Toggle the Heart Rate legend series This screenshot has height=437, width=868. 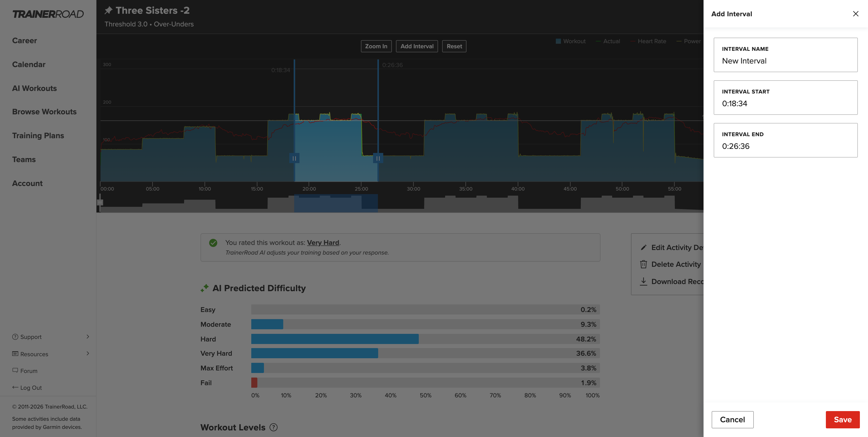[648, 41]
